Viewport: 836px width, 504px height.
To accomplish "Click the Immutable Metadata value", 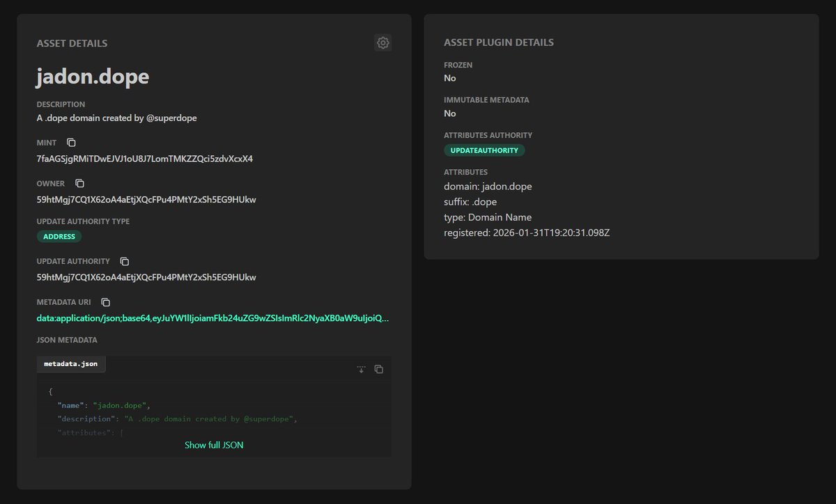I will 449,113.
